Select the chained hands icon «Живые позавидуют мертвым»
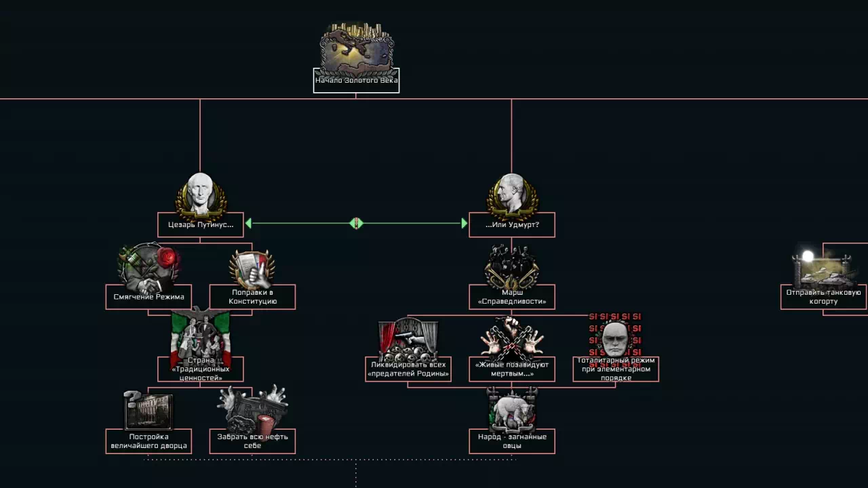The width and height of the screenshot is (868, 488). coord(512,339)
